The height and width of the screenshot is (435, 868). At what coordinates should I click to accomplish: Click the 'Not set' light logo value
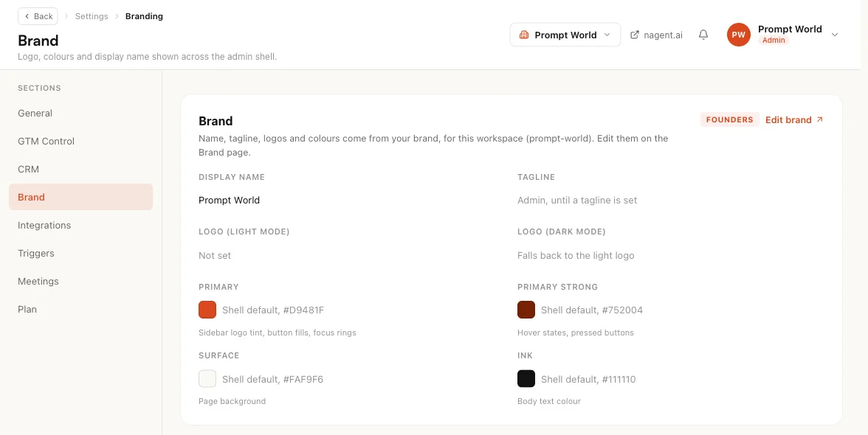(x=215, y=255)
